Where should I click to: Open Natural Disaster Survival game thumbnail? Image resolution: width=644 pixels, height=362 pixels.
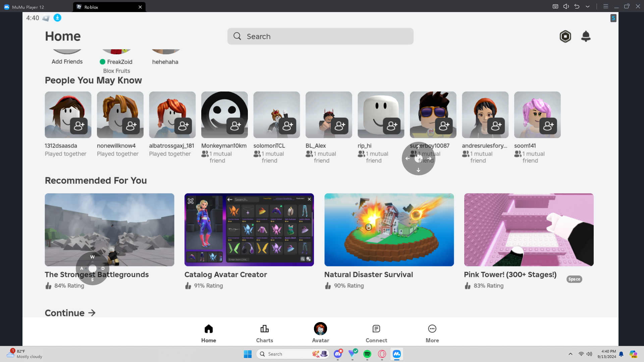(x=389, y=230)
